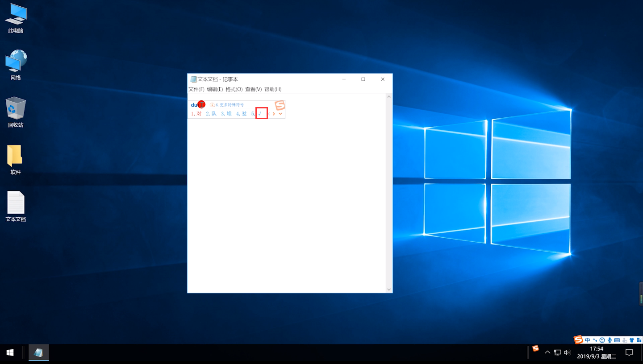Select the 回收站 recycle bin icon

[16, 112]
